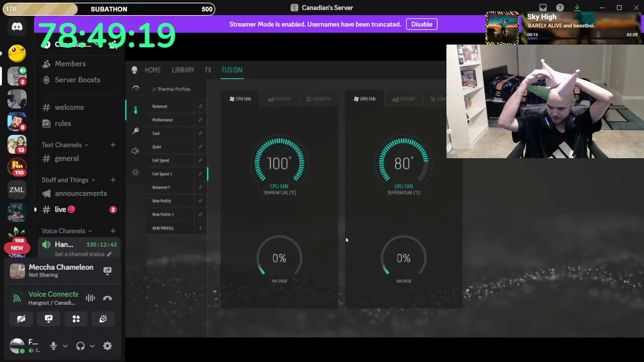Click the Sky High song progress bar
The width and height of the screenshot is (644, 362).
pyautogui.click(x=582, y=38)
